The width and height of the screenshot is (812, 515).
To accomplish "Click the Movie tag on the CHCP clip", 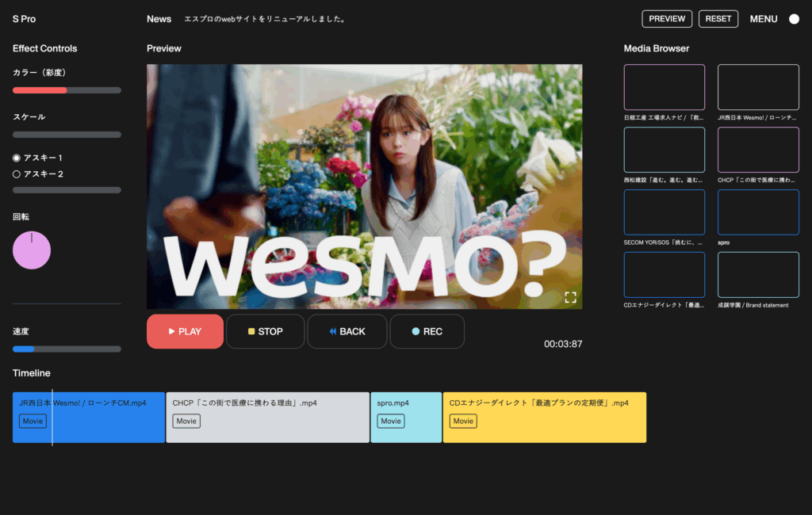I will [x=186, y=422].
